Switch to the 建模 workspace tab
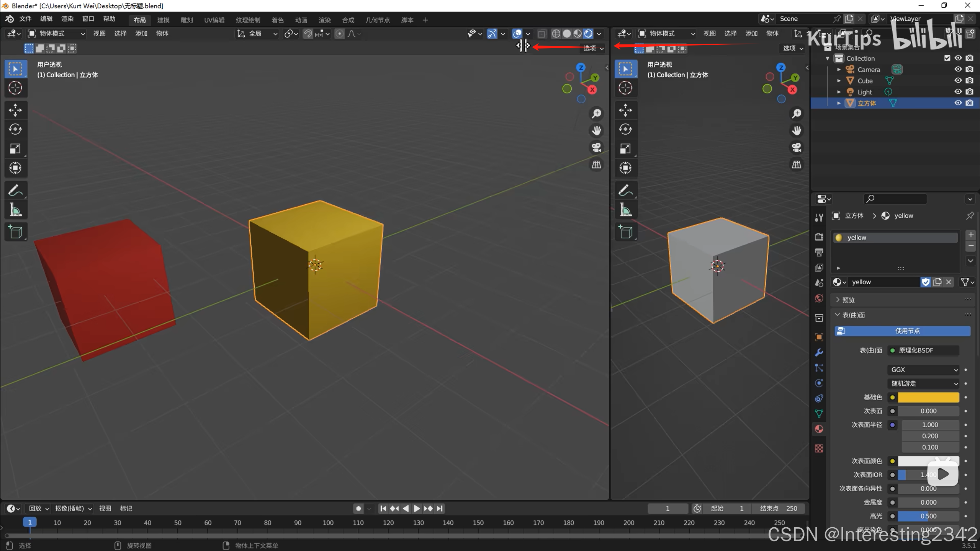The width and height of the screenshot is (980, 551). coord(163,20)
